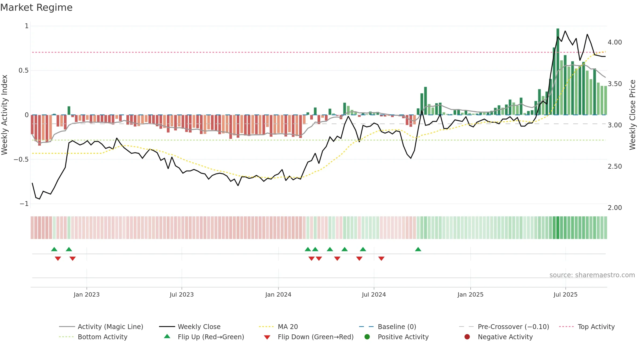Click the yellow dotted MA 20 swatch
The width and height of the screenshot is (644, 362).
point(266,327)
